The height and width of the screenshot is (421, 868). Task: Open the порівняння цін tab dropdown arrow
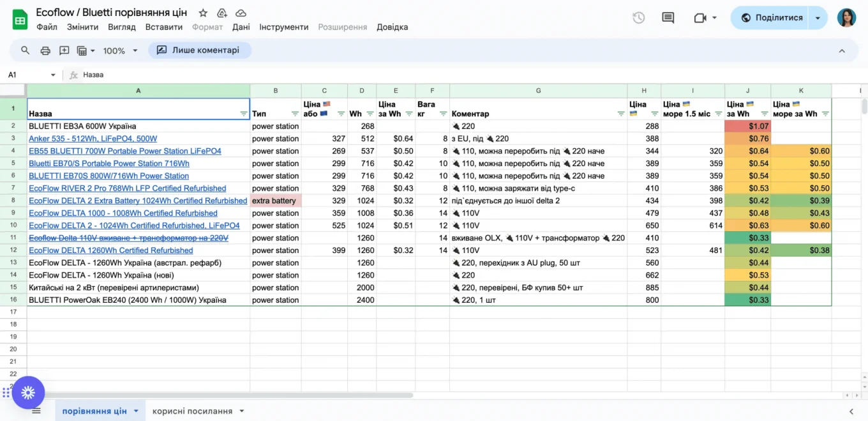coord(136,411)
